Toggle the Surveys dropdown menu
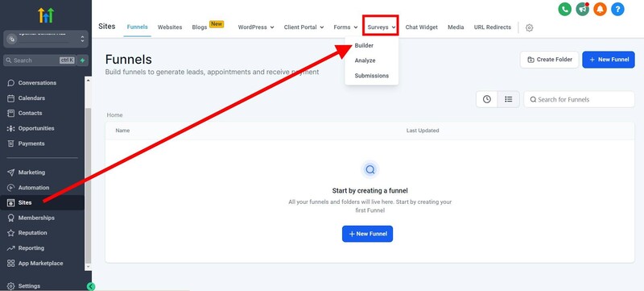 point(381,27)
